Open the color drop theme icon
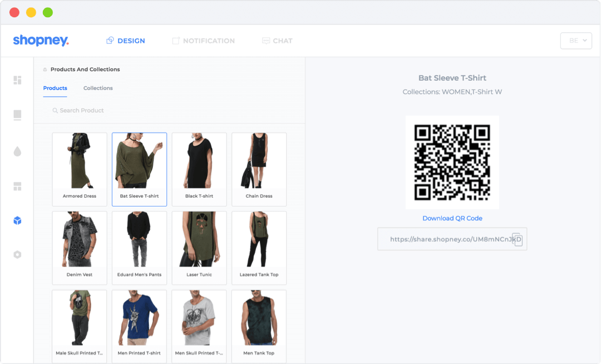The image size is (601, 364). click(x=17, y=152)
